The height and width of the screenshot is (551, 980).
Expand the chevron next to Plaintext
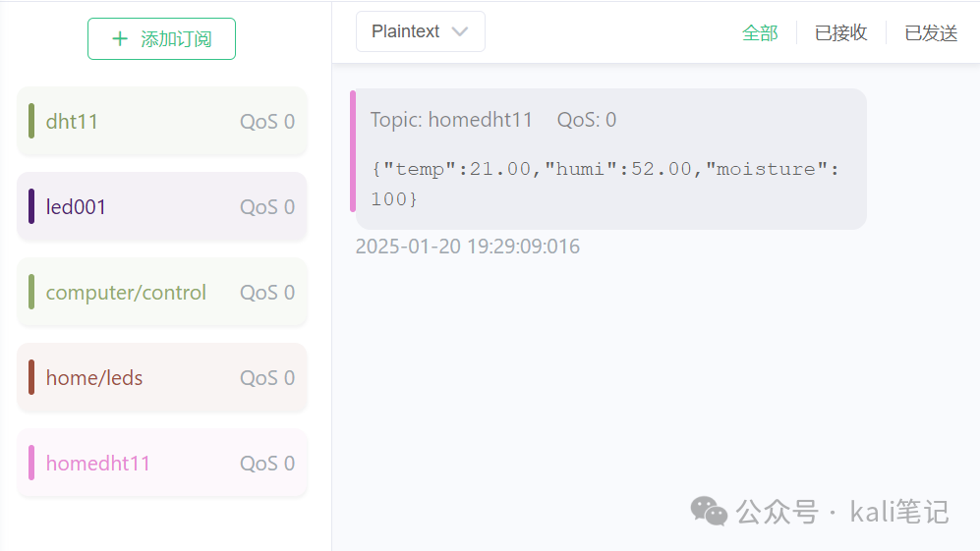click(x=460, y=31)
